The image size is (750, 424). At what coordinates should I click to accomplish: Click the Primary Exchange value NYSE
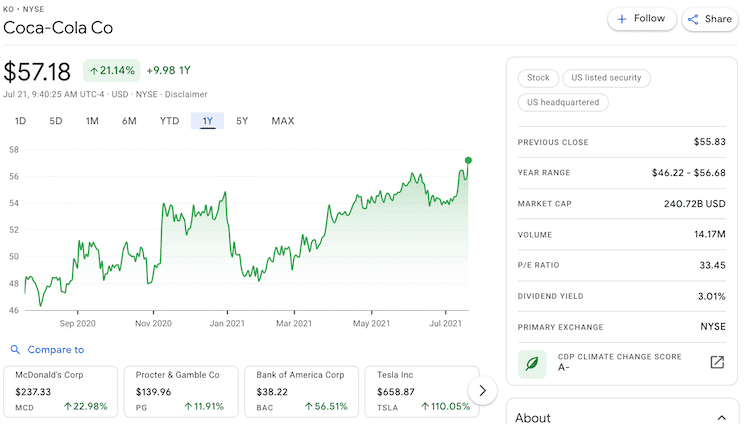pyautogui.click(x=713, y=327)
